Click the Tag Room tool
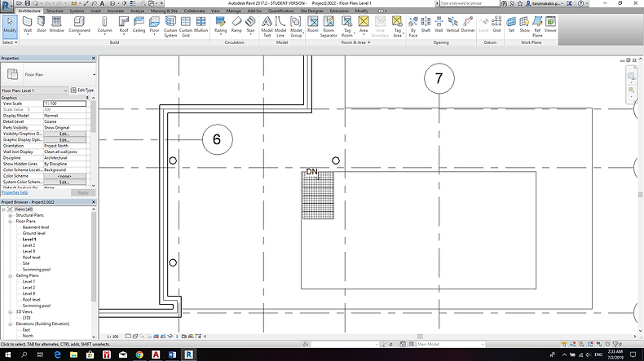This screenshot has width=644, height=361. (347, 27)
